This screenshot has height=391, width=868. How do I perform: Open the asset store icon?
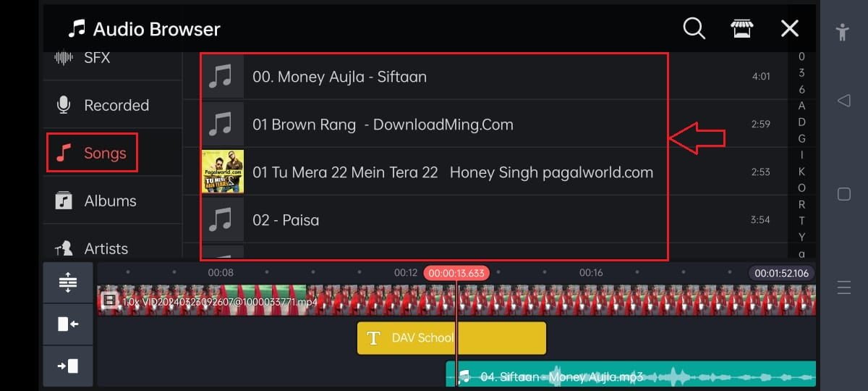click(741, 28)
